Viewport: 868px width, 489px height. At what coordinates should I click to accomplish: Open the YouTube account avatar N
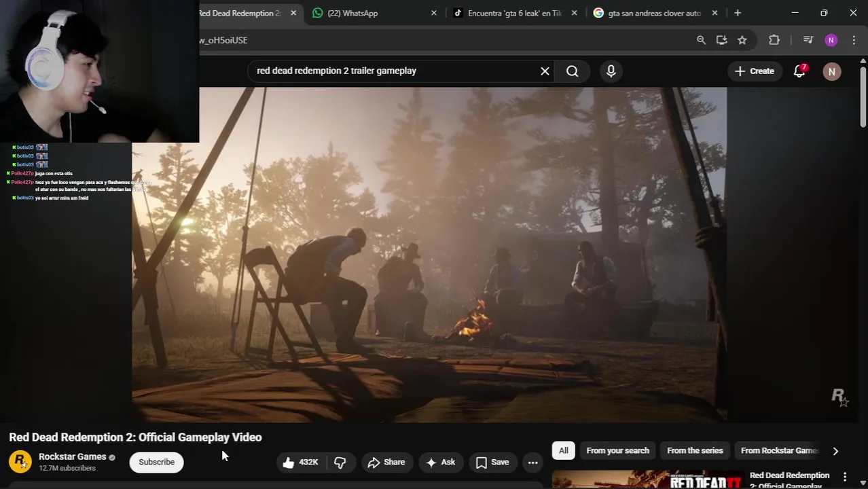point(831,71)
